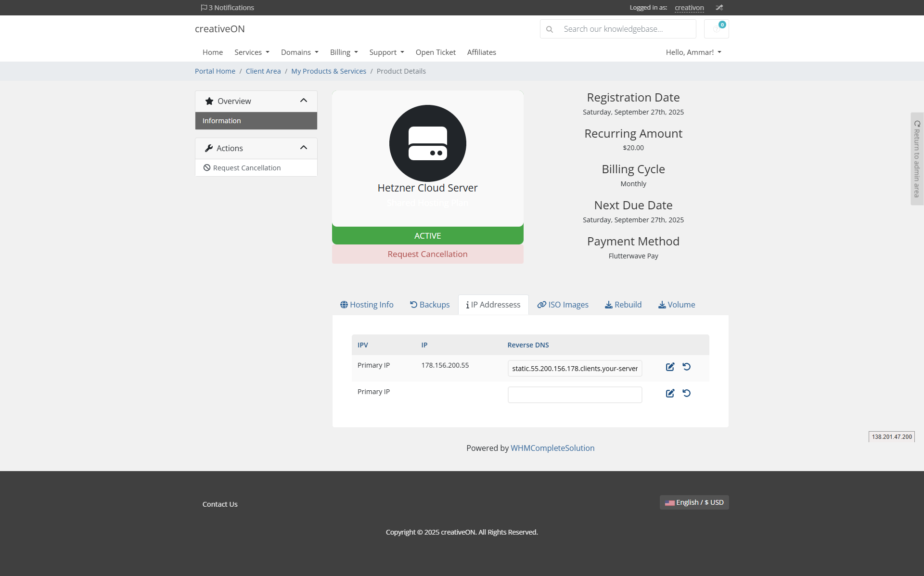Click edit icon for second Primary IP row

tap(670, 394)
